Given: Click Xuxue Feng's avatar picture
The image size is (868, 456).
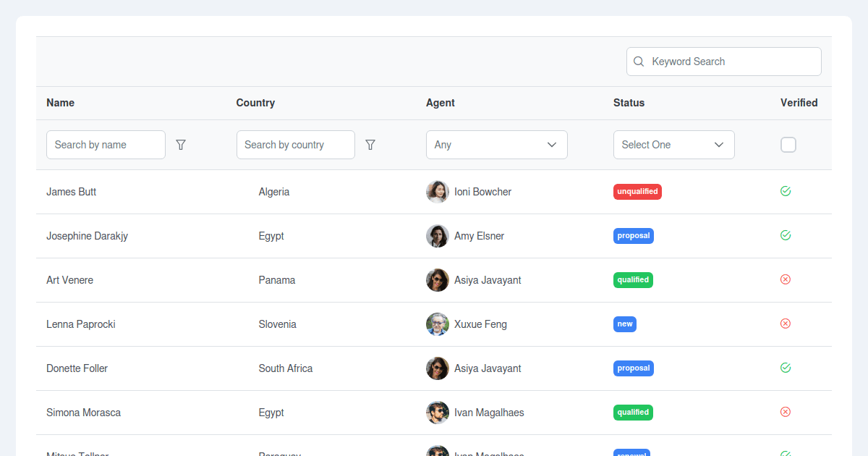Looking at the screenshot, I should [438, 324].
